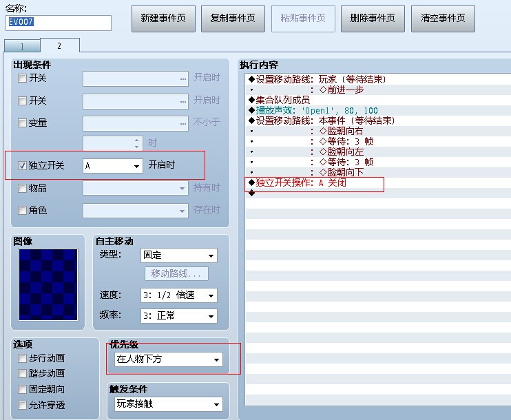
Task: Click the second 开关 selection field ellipsis
Action: [183, 101]
